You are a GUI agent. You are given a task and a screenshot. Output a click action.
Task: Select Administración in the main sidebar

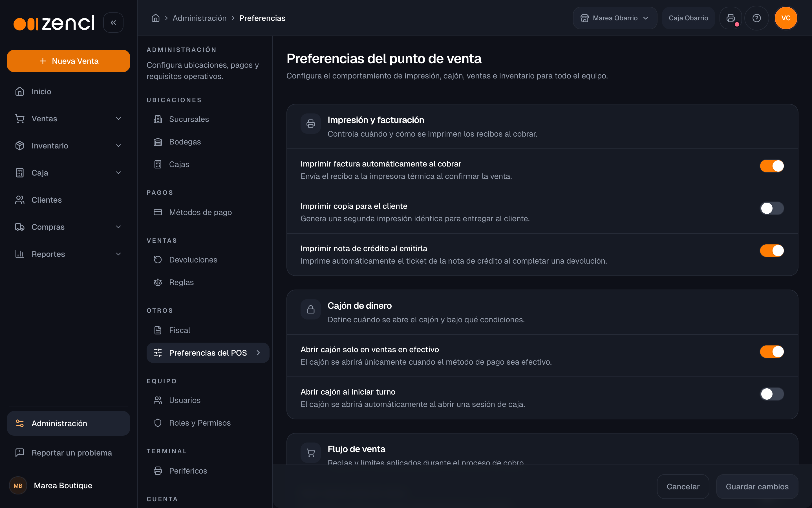pos(69,423)
